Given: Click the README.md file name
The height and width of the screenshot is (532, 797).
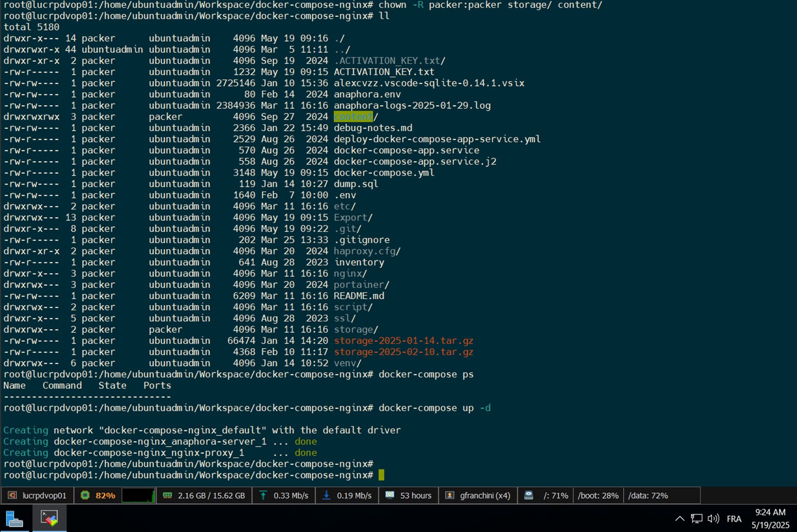Looking at the screenshot, I should pos(359,296).
